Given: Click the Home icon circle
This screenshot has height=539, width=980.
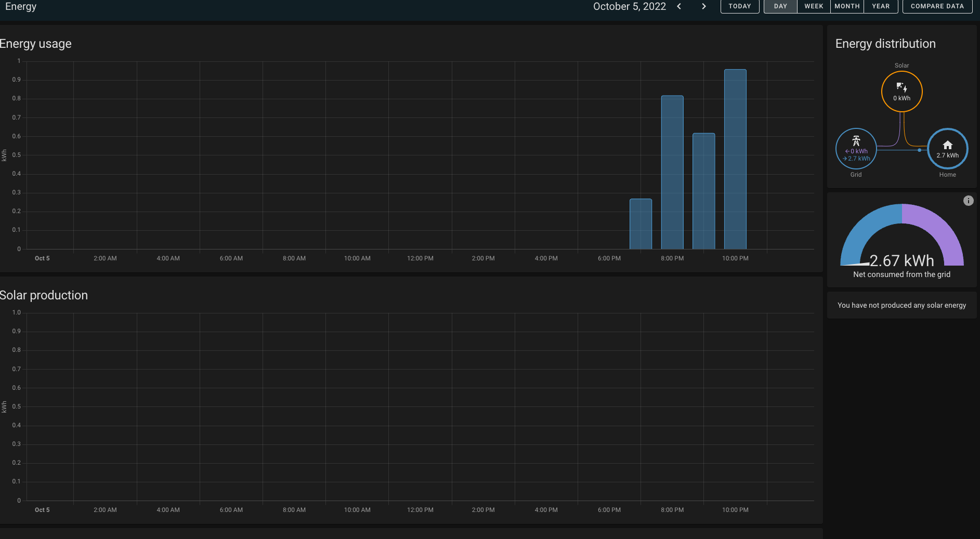Looking at the screenshot, I should click(x=947, y=149).
